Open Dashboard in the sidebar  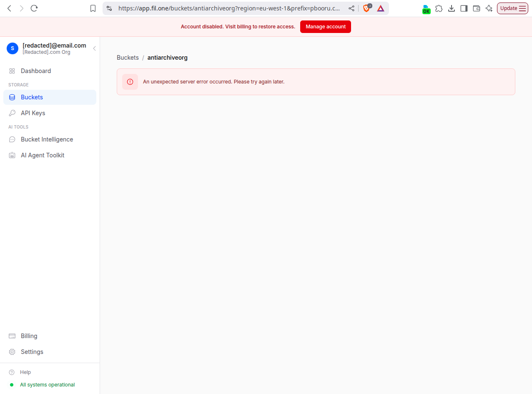pyautogui.click(x=50, y=71)
